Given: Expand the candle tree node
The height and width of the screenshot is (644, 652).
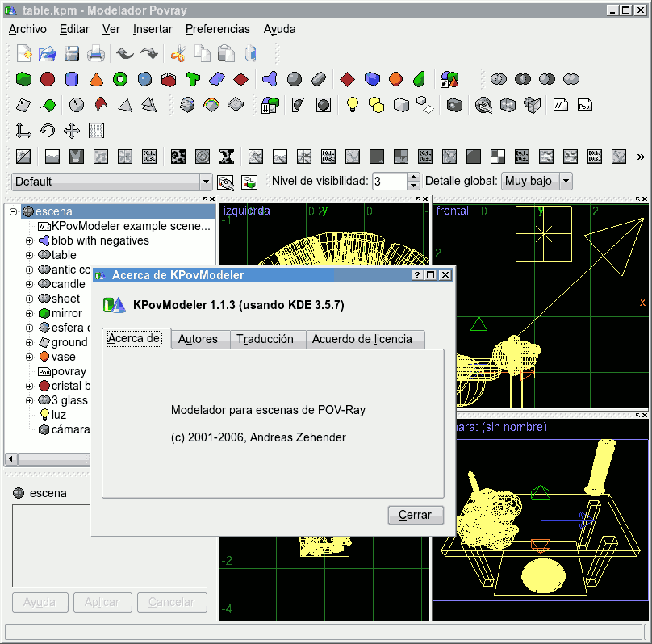Looking at the screenshot, I should 29,284.
